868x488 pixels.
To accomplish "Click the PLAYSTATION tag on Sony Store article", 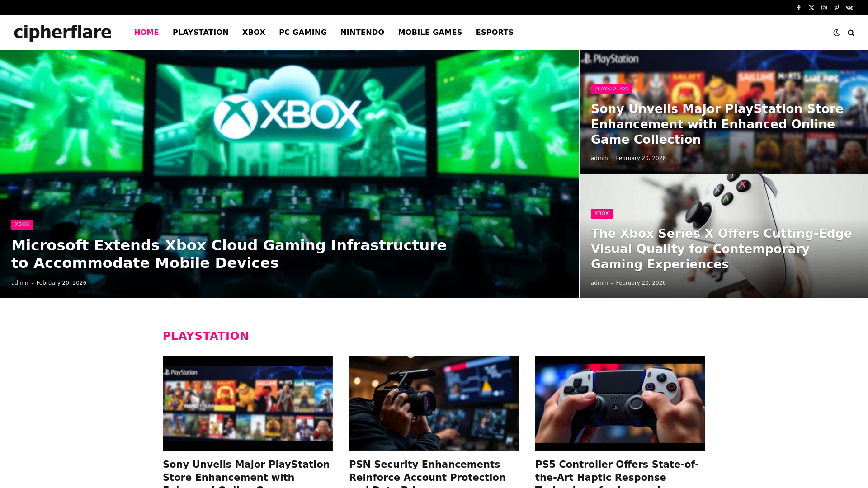I will click(611, 89).
